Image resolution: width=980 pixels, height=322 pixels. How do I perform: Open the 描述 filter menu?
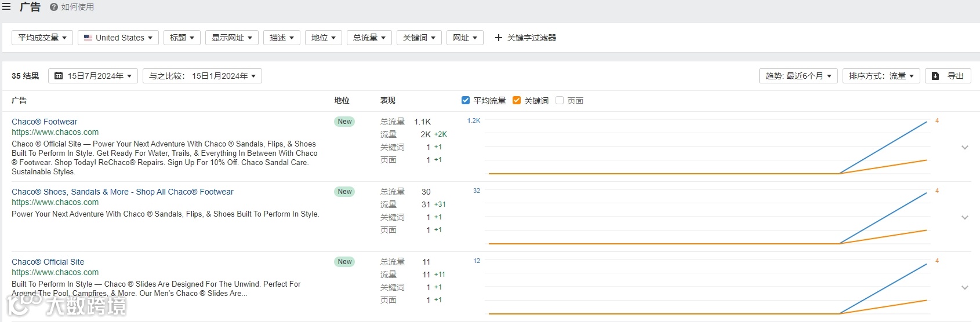click(x=282, y=38)
